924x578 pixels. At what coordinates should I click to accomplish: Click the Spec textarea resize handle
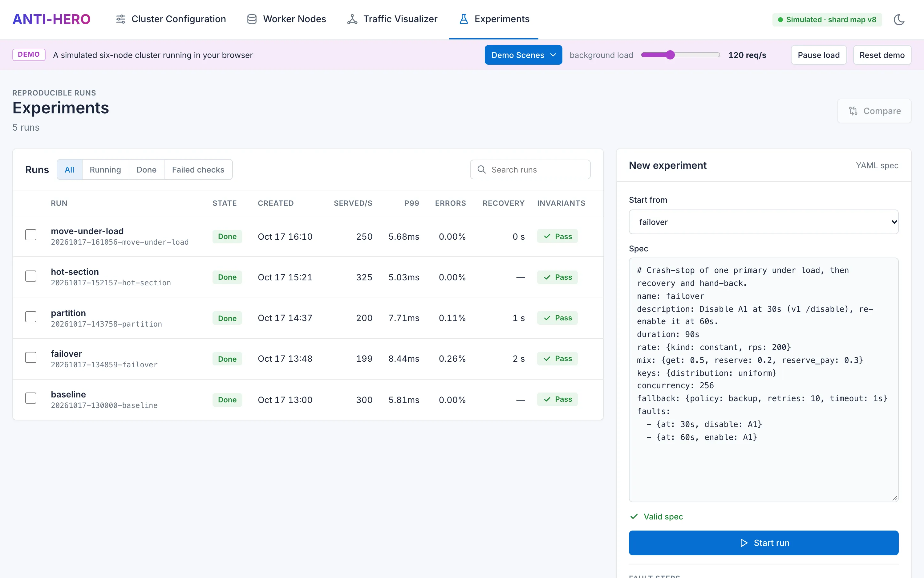pos(894,498)
